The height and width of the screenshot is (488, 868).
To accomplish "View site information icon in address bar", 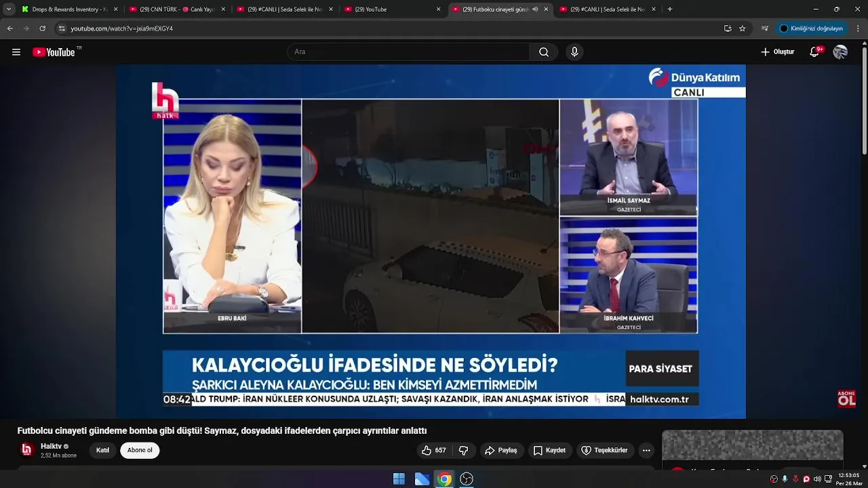I will tap(62, 28).
